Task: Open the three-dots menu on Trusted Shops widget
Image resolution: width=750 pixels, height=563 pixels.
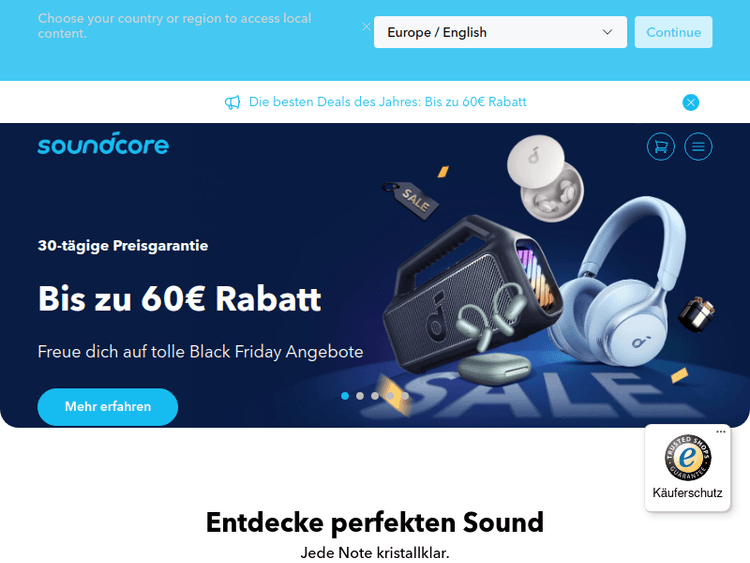Action: (720, 431)
